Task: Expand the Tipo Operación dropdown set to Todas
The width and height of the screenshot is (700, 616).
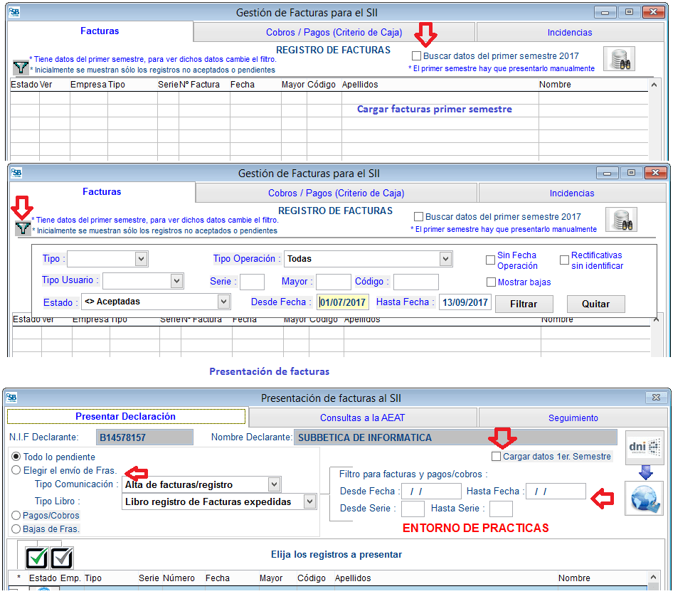Action: [x=445, y=259]
